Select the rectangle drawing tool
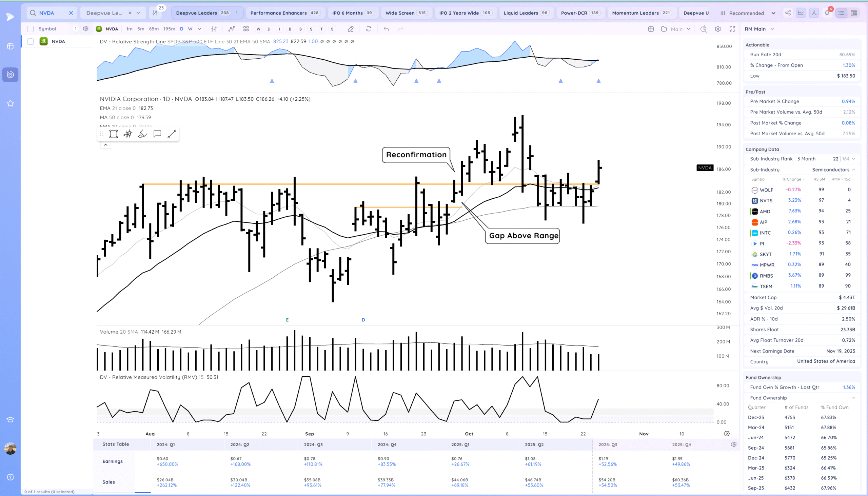This screenshot has width=868, height=496. click(x=114, y=134)
